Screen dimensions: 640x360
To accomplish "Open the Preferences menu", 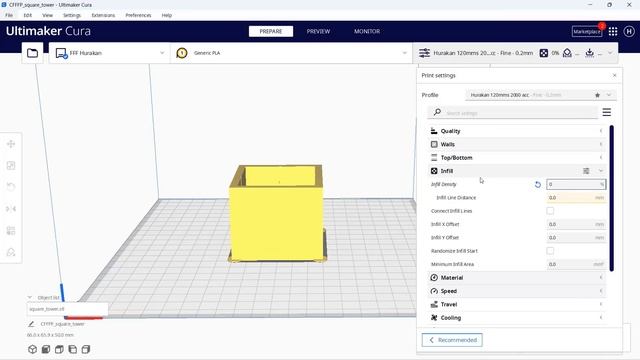I will click(138, 15).
